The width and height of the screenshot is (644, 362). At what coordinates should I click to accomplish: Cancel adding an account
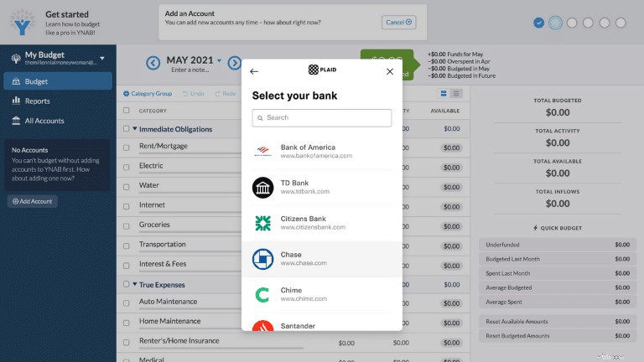click(x=398, y=22)
